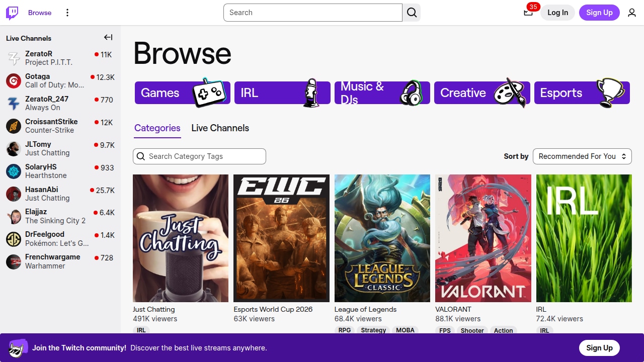Image resolution: width=644 pixels, height=362 pixels.
Task: Click the Log In button
Action: click(x=557, y=13)
